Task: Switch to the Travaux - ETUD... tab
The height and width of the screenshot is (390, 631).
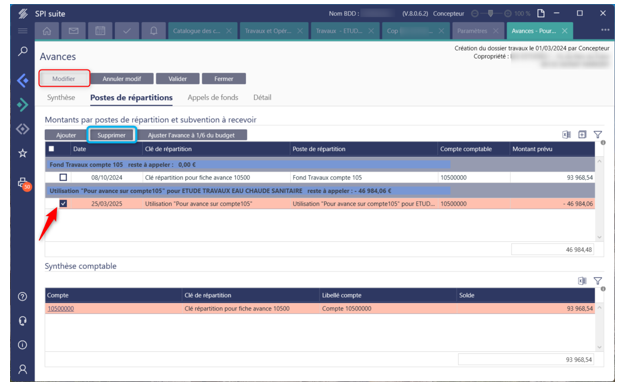Action: point(339,31)
